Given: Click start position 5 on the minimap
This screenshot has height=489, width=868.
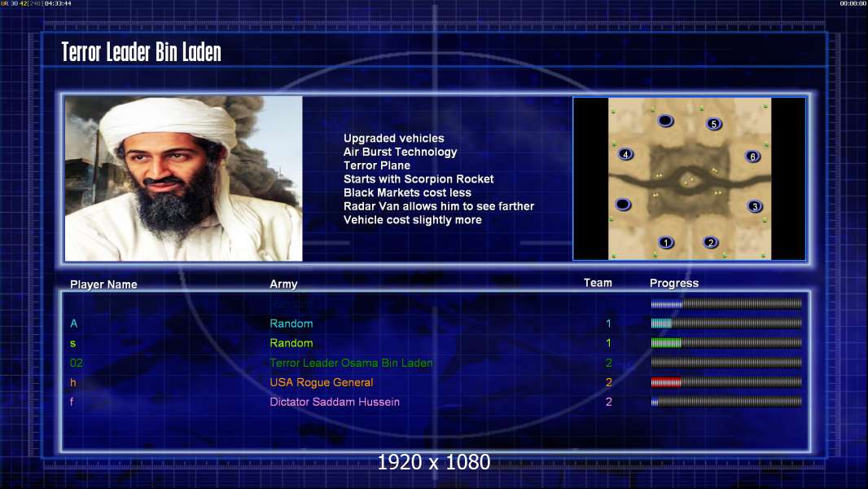Looking at the screenshot, I should tap(713, 124).
